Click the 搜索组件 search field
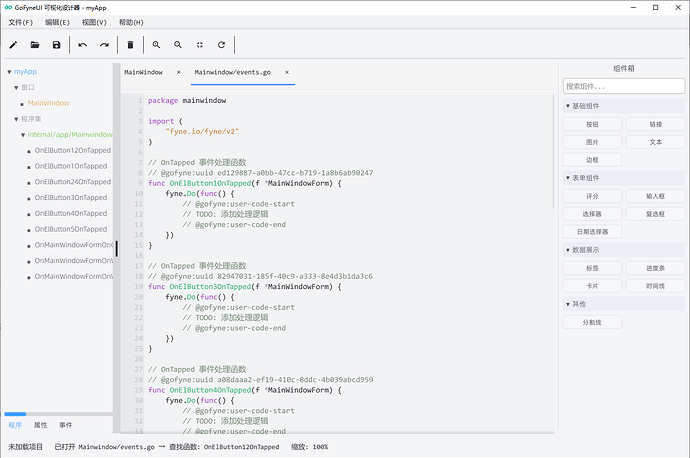Viewport: 690px width, 458px height. [624, 86]
